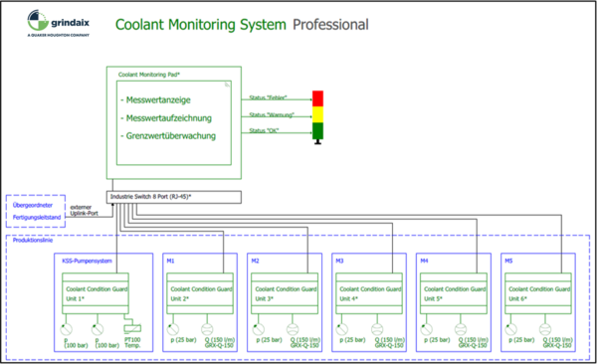Screen dimensions: 597x364
Task: Click the 'externer Uplink-Port' label
Action: (85, 210)
